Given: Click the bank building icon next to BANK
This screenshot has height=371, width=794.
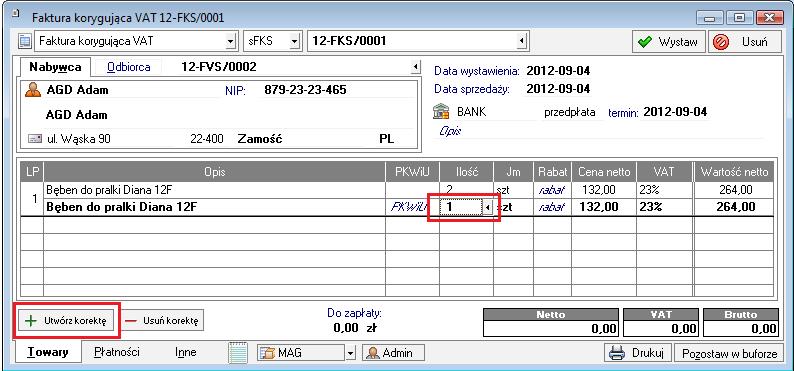Looking at the screenshot, I should [x=441, y=112].
